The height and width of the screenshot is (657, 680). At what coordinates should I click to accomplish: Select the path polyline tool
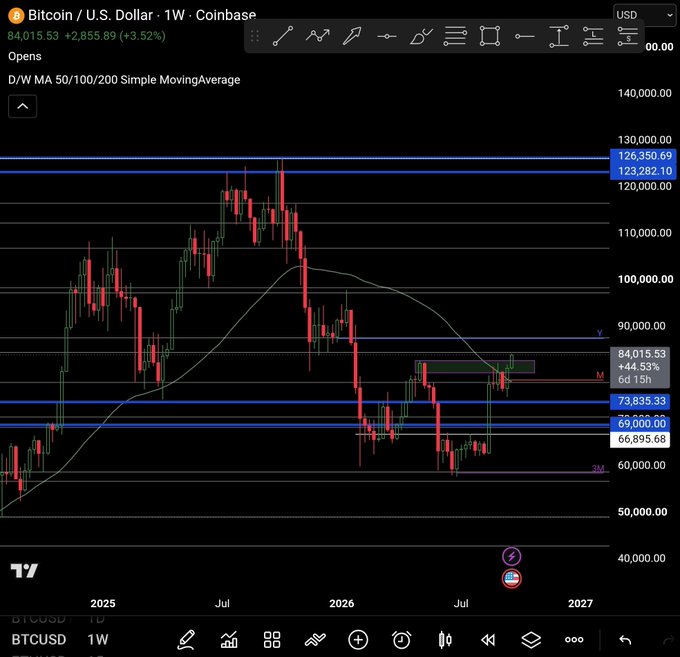pos(317,36)
